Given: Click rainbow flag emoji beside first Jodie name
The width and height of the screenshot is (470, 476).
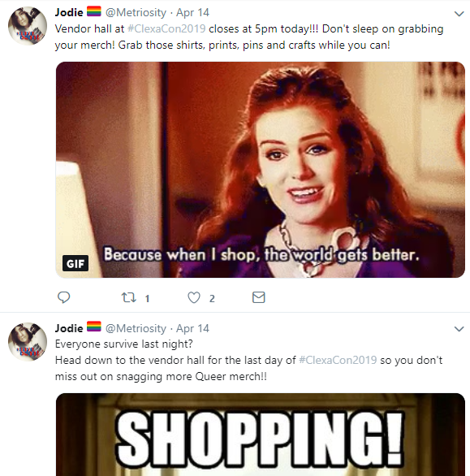Looking at the screenshot, I should [94, 11].
